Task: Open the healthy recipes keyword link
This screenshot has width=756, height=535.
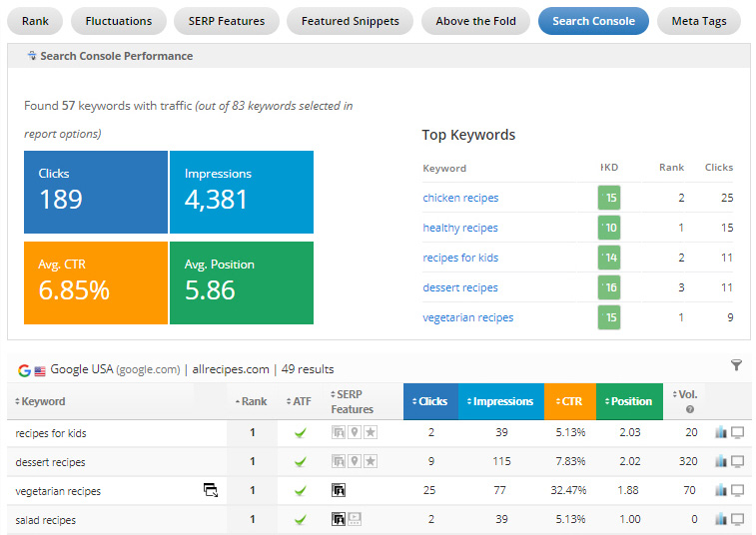Action: tap(460, 228)
